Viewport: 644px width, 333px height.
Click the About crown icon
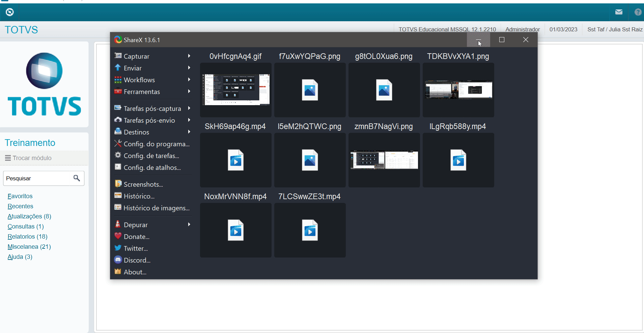point(118,271)
